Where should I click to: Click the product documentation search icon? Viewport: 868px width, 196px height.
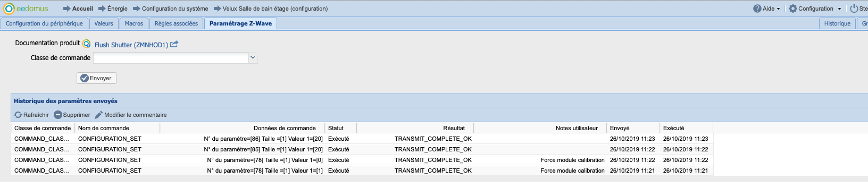86,44
